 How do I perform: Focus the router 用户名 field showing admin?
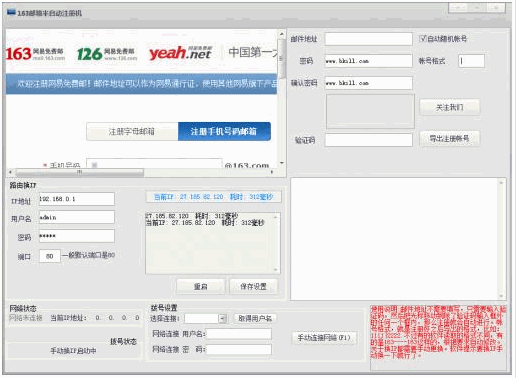click(77, 217)
